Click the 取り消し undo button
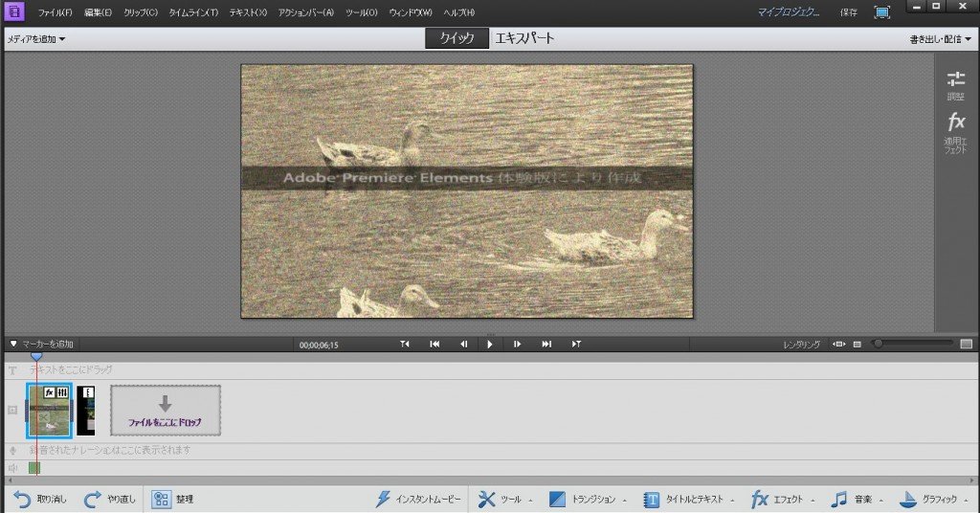 tap(40, 500)
